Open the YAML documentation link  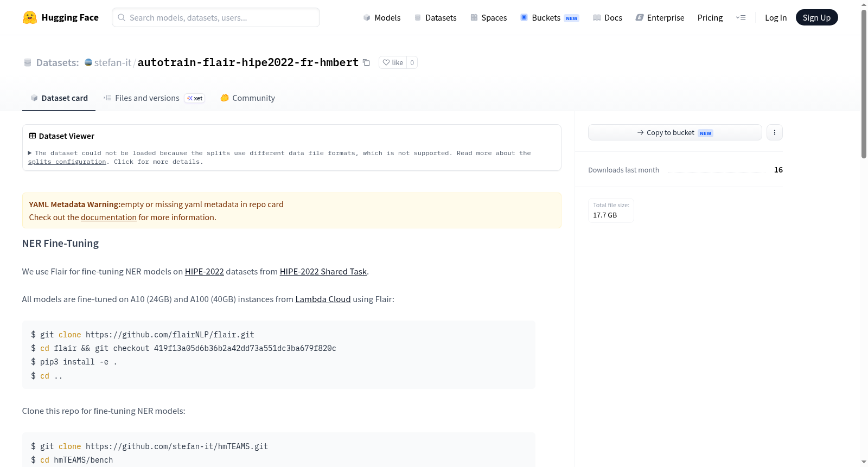pyautogui.click(x=108, y=217)
